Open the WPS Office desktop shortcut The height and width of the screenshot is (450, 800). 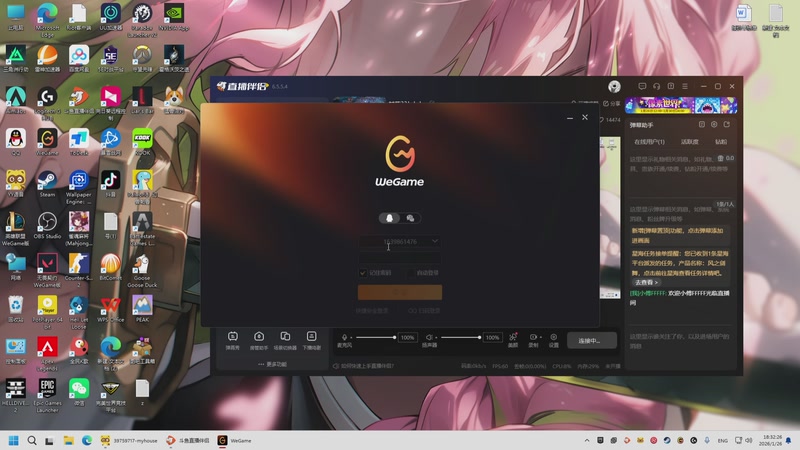click(110, 310)
